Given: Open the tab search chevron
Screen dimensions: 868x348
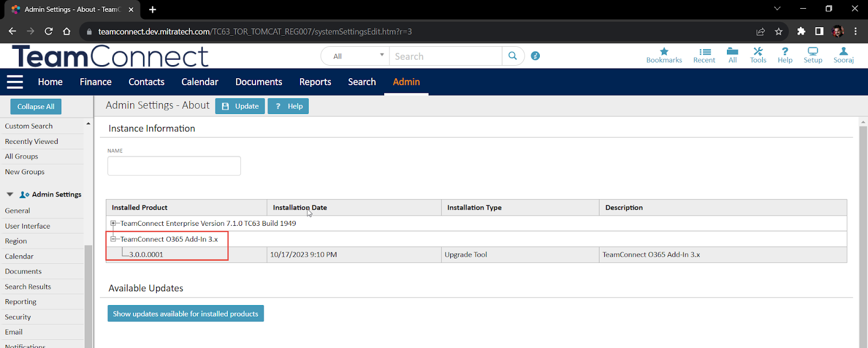Looking at the screenshot, I should pyautogui.click(x=777, y=9).
